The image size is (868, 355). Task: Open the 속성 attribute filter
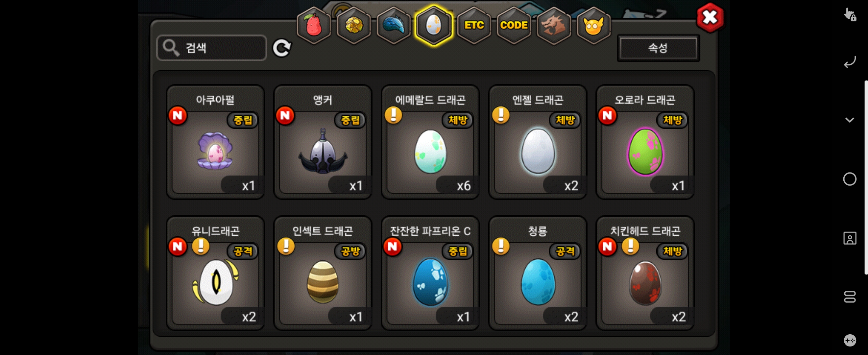tap(658, 48)
